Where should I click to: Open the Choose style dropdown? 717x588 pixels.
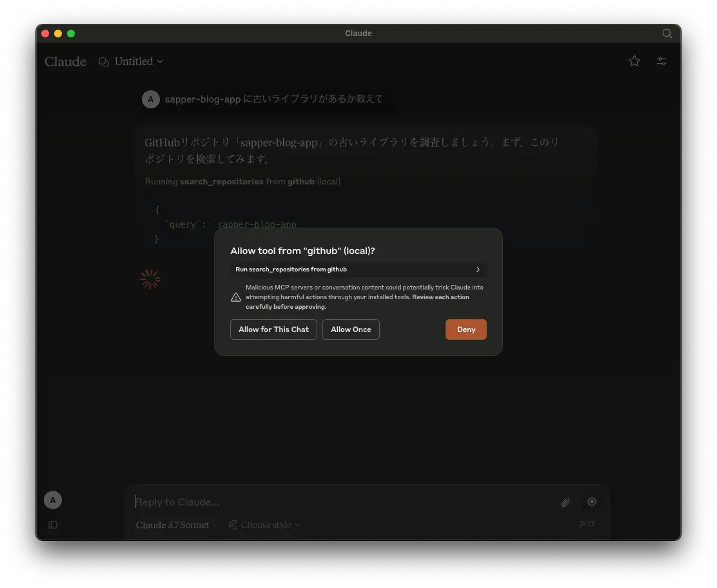(x=266, y=525)
